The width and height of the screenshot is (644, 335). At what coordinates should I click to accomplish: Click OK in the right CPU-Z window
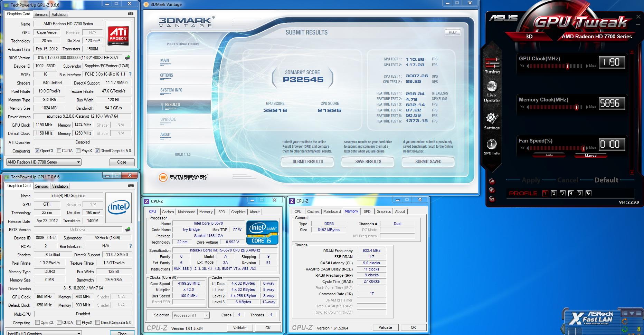[x=413, y=327]
